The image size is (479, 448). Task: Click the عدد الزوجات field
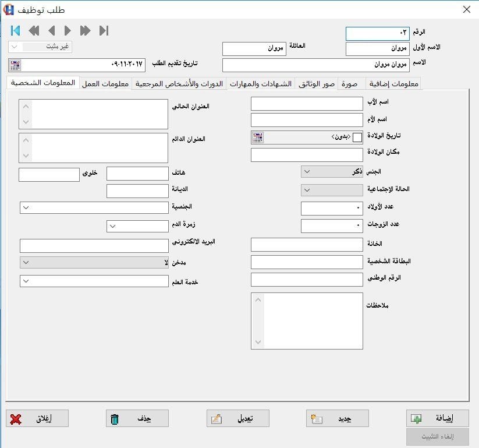(x=332, y=226)
